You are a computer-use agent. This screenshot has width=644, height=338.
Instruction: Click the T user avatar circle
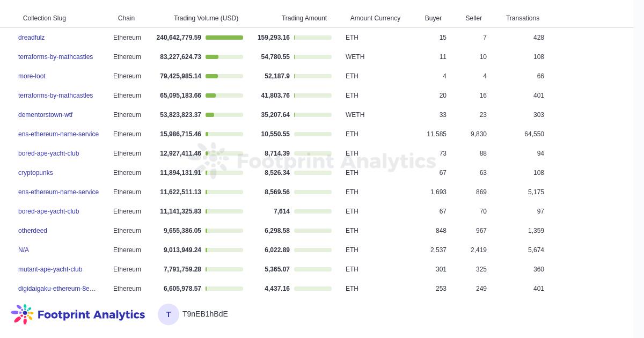coord(169,314)
